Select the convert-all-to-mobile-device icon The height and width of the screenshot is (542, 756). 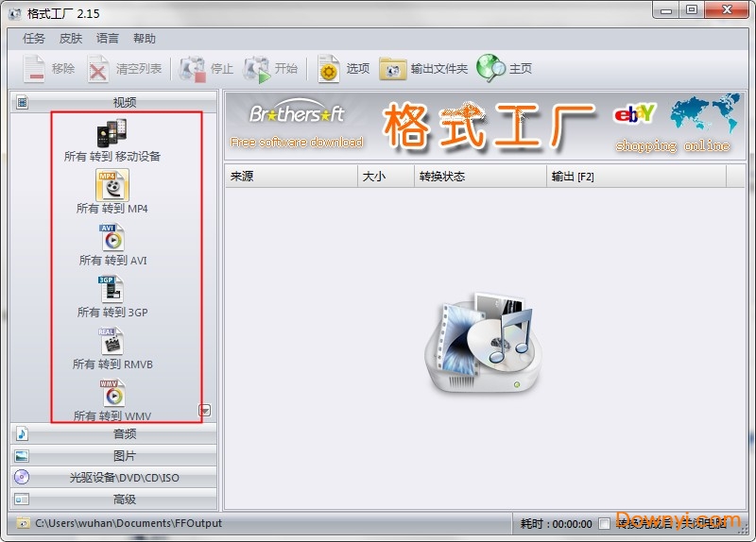(112, 133)
